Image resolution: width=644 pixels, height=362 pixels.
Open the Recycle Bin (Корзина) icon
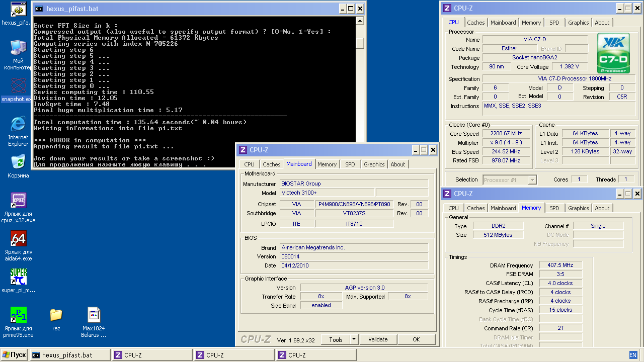pos(19,161)
